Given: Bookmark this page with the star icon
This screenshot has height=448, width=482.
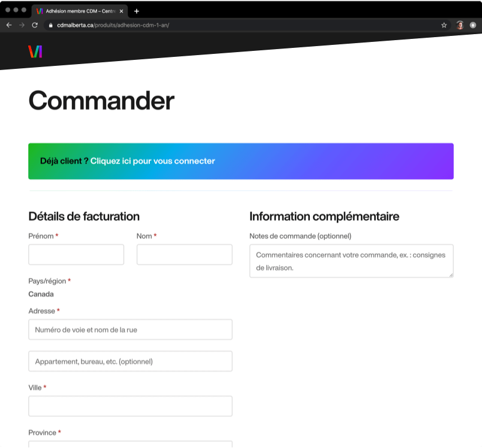Looking at the screenshot, I should [444, 25].
